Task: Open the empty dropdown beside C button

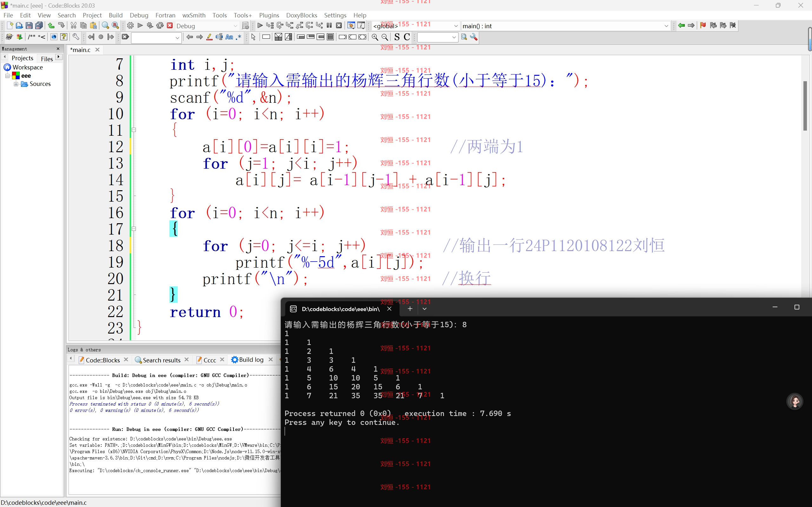Action: click(438, 37)
